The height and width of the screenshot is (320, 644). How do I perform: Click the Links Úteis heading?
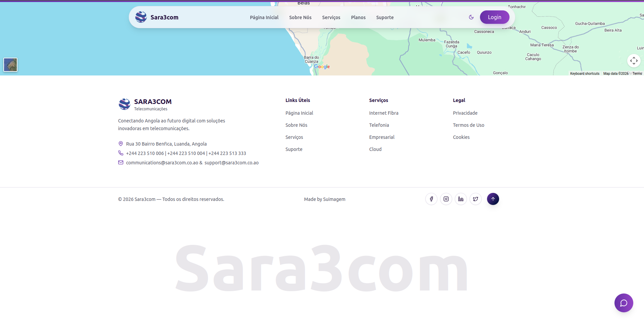click(x=298, y=100)
